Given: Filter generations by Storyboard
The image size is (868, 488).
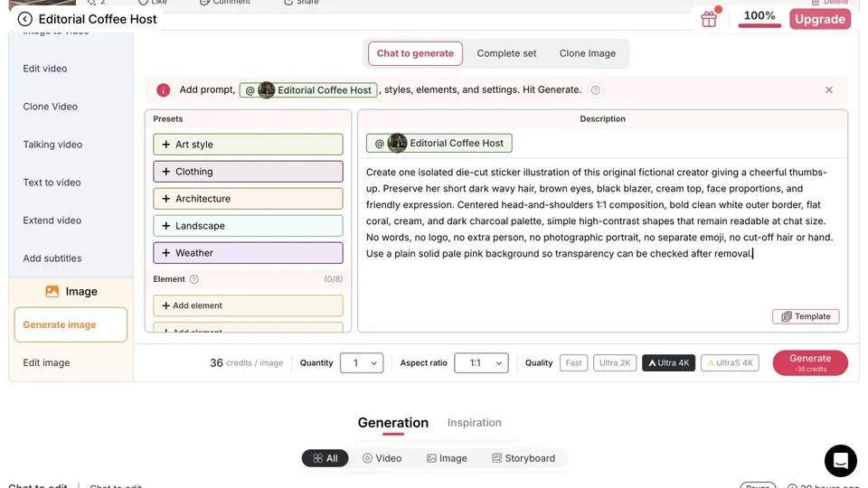Looking at the screenshot, I should coord(524,458).
